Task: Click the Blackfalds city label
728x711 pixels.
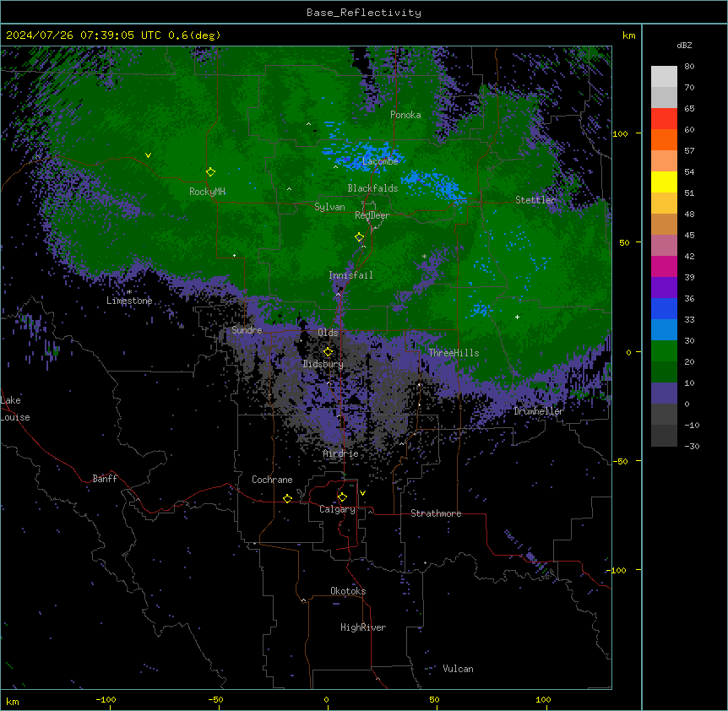Action: coord(372,188)
